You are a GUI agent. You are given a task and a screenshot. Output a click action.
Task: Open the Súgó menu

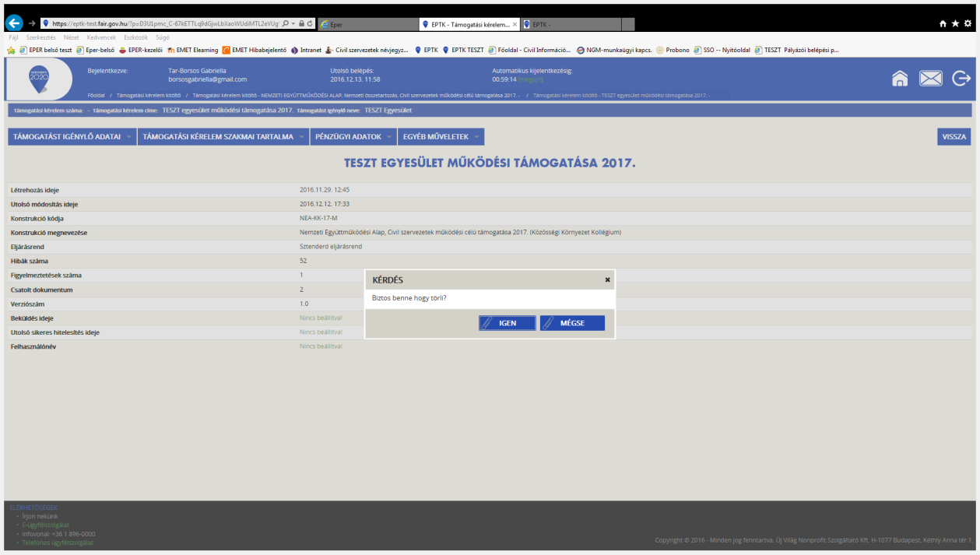pos(163,37)
